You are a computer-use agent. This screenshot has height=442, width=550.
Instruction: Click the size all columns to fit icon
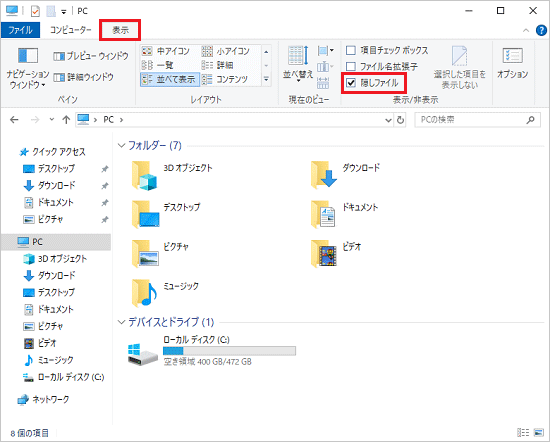click(x=323, y=83)
